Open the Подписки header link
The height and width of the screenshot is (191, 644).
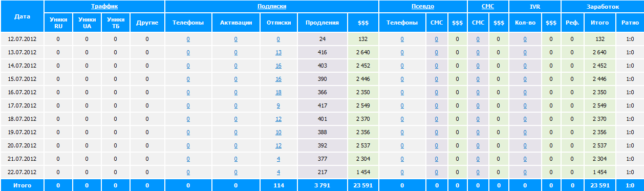pyautogui.click(x=272, y=7)
